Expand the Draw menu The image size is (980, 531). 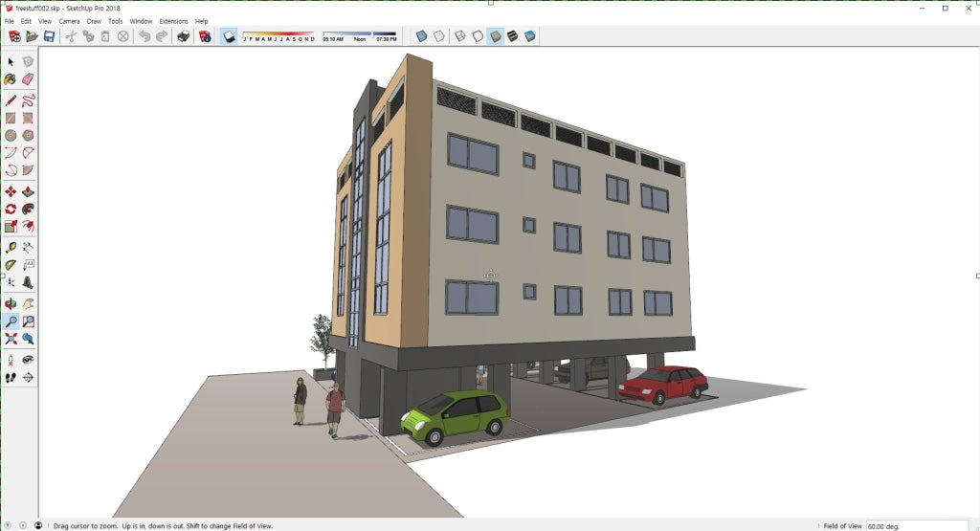pyautogui.click(x=94, y=20)
